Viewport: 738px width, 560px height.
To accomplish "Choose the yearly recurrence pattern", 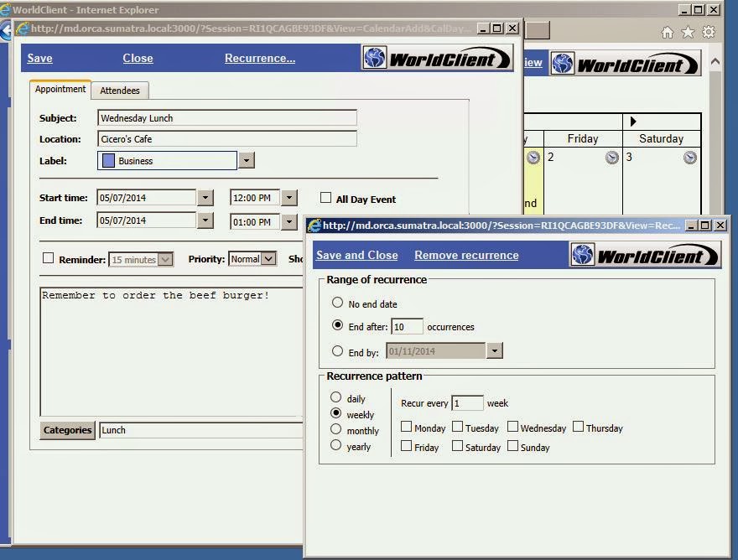I will click(x=335, y=444).
